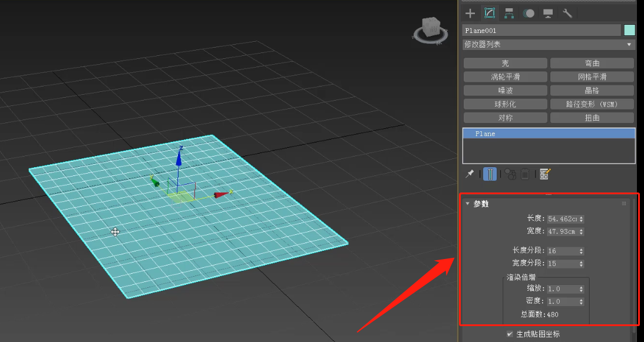The width and height of the screenshot is (644, 342).
Task: Expand the 修改器列表 dropdown
Action: 549,44
